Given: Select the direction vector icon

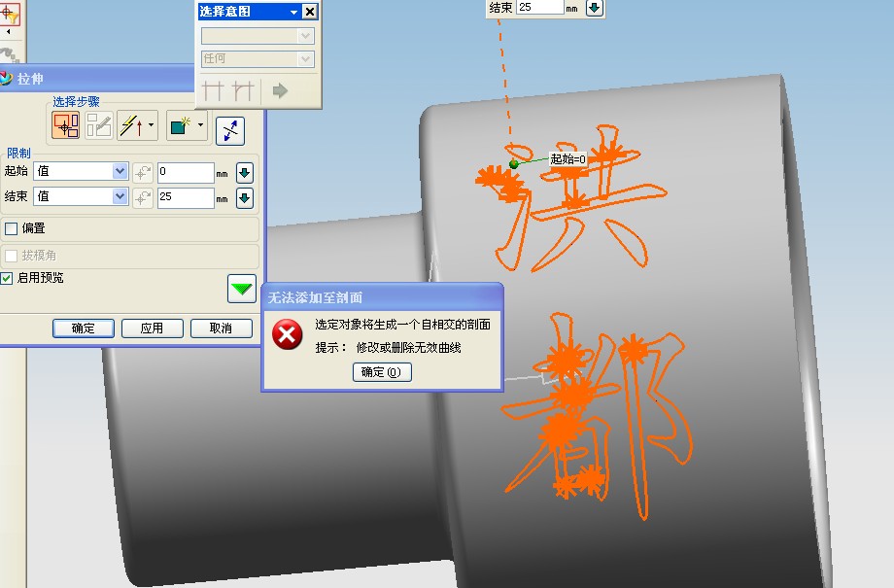Looking at the screenshot, I should click(x=132, y=125).
